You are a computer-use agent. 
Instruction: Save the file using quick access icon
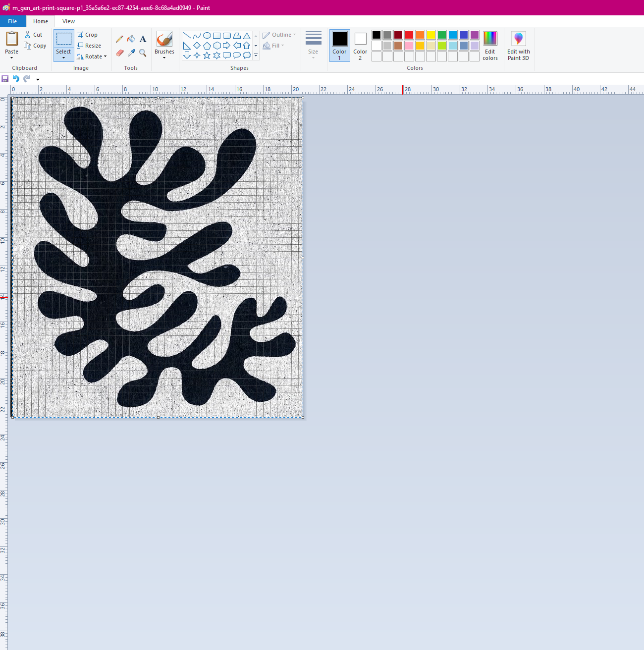tap(5, 79)
